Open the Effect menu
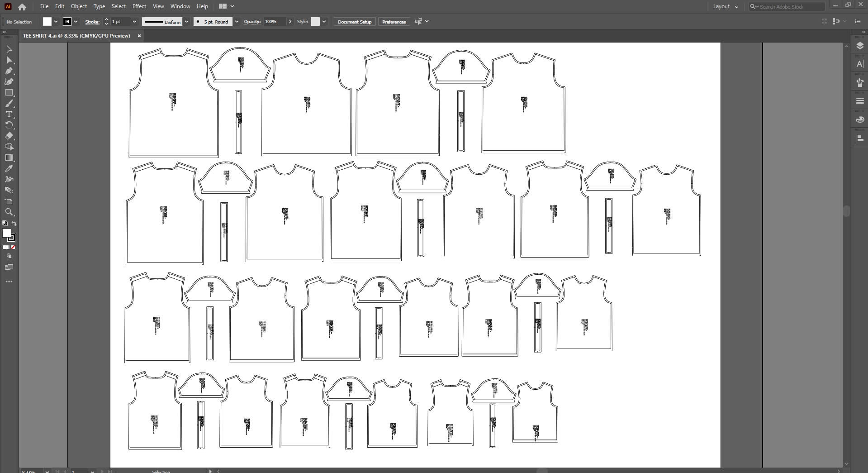This screenshot has width=868, height=473. pyautogui.click(x=139, y=6)
